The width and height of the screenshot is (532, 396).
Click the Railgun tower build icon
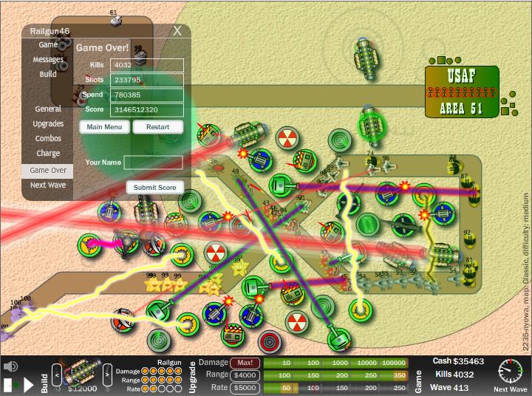pyautogui.click(x=80, y=372)
